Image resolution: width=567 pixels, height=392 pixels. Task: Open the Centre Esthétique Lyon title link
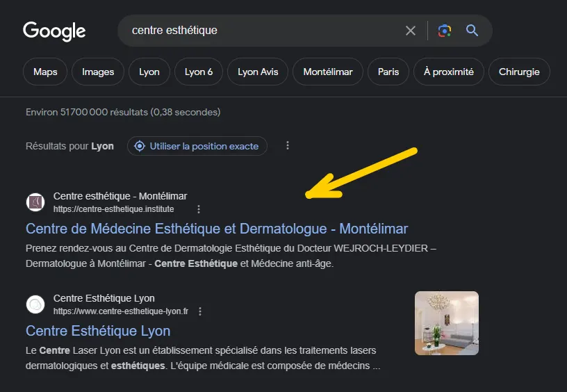click(98, 331)
